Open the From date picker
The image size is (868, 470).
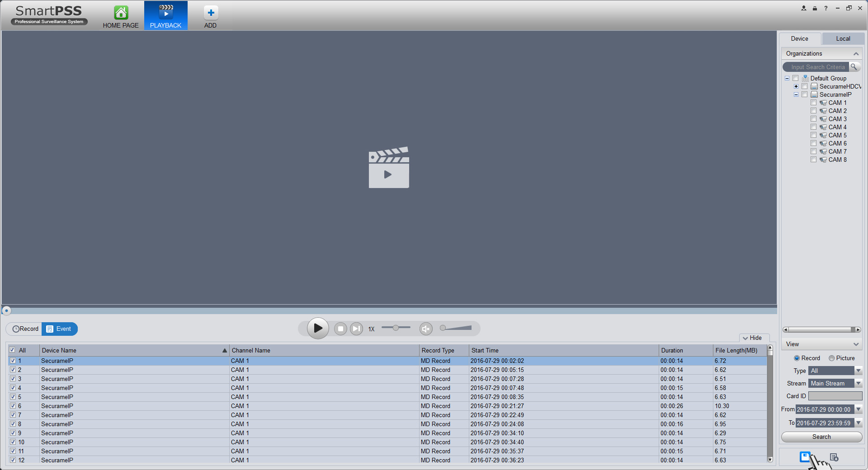click(x=858, y=409)
